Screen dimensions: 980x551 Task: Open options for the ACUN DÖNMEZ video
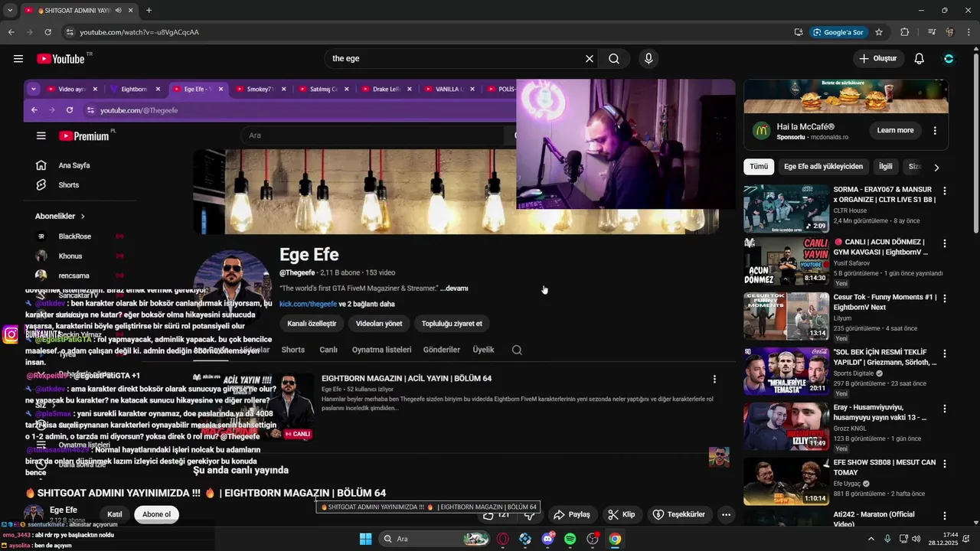tap(944, 243)
